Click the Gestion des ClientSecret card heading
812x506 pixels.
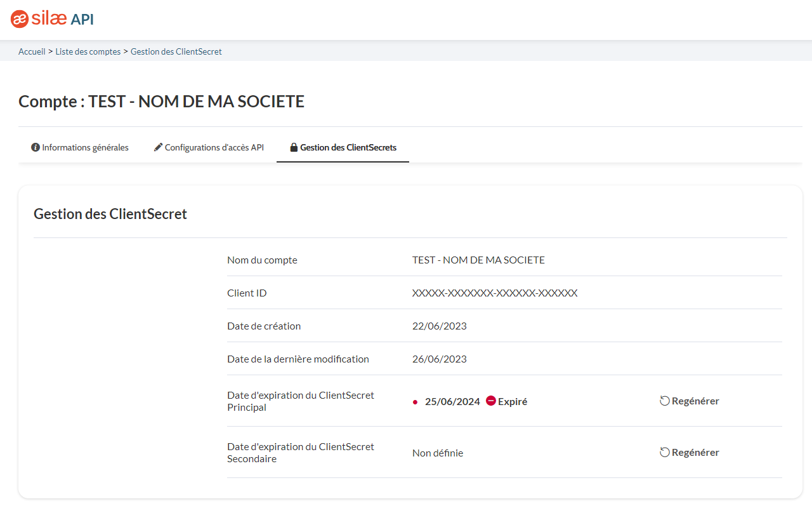(x=110, y=214)
